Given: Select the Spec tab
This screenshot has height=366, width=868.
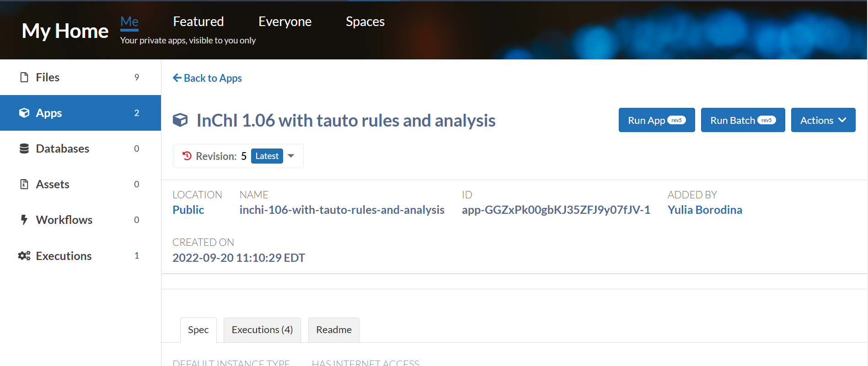Looking at the screenshot, I should 198,330.
